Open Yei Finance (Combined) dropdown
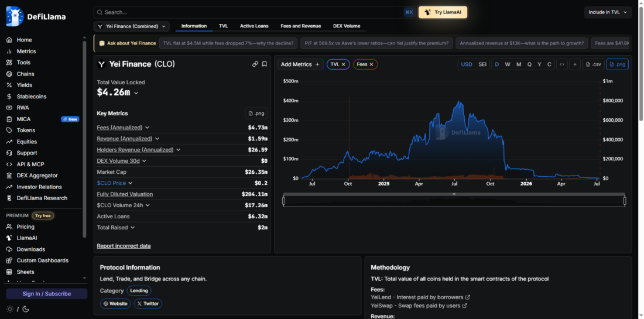Viewport: 644px width, 319px height. point(131,26)
